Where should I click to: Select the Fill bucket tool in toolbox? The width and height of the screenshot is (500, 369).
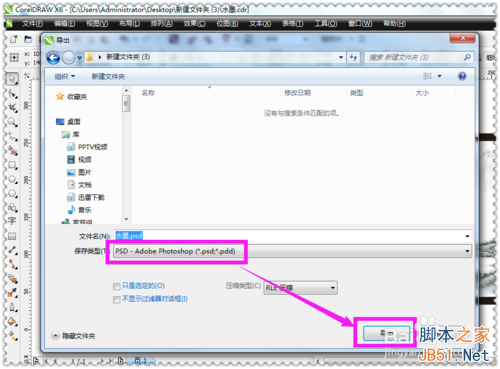pos(13,322)
